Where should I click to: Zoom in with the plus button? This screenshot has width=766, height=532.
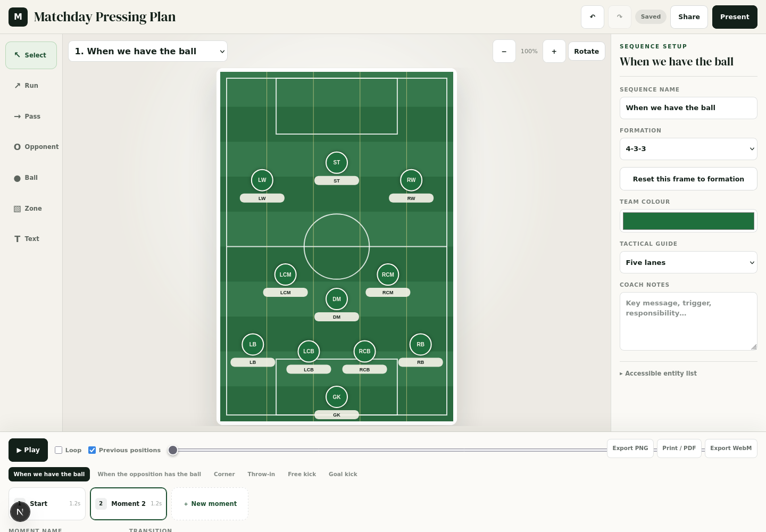pyautogui.click(x=554, y=52)
